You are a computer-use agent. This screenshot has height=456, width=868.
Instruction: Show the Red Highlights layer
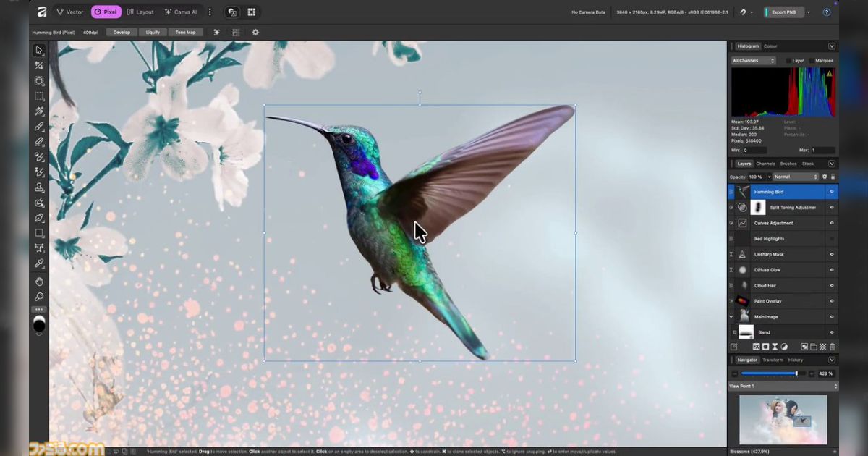(831, 238)
